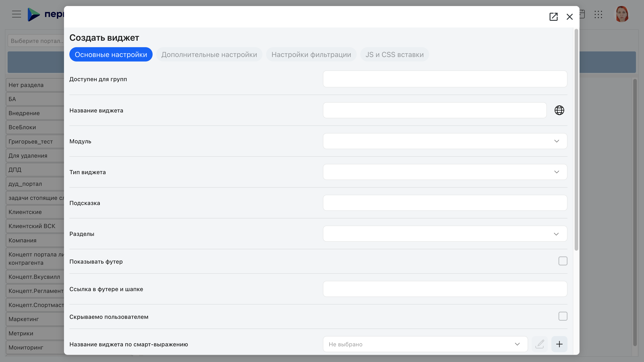This screenshot has height=362, width=644.
Task: Select Метрики section in sidebar
Action: click(35, 333)
